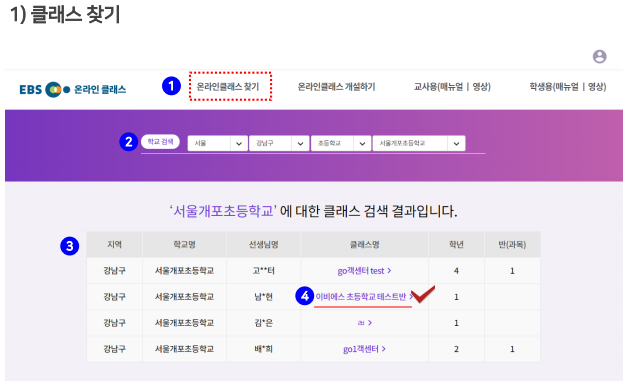The height and width of the screenshot is (388, 627).
Task: Expand the 서울개포초등학교 school dropdown
Action: point(419,143)
